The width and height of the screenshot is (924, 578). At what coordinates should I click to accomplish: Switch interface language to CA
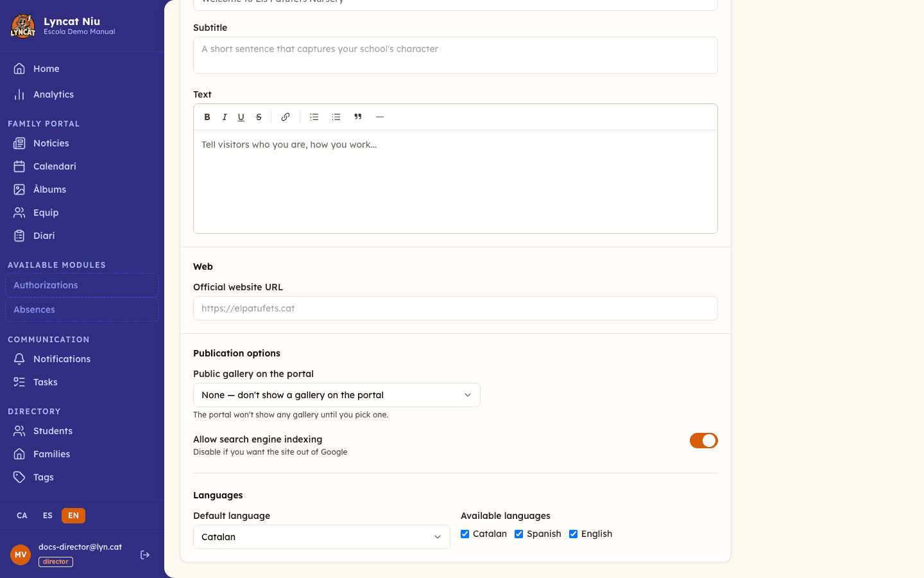22,516
